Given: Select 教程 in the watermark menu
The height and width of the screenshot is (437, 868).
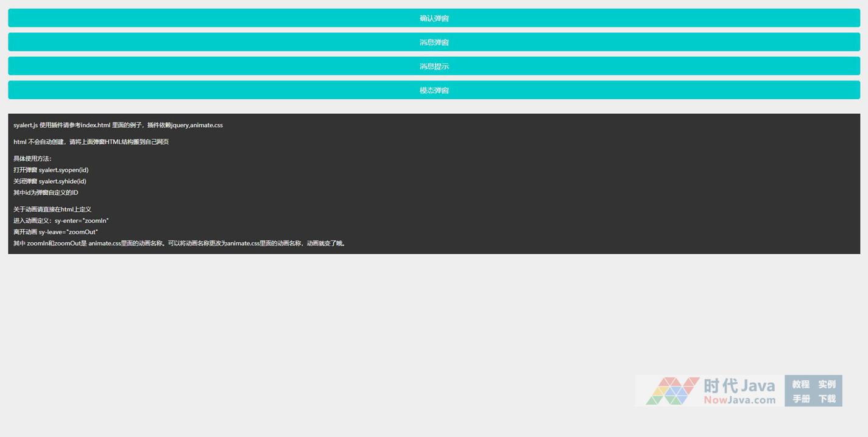Looking at the screenshot, I should 800,384.
